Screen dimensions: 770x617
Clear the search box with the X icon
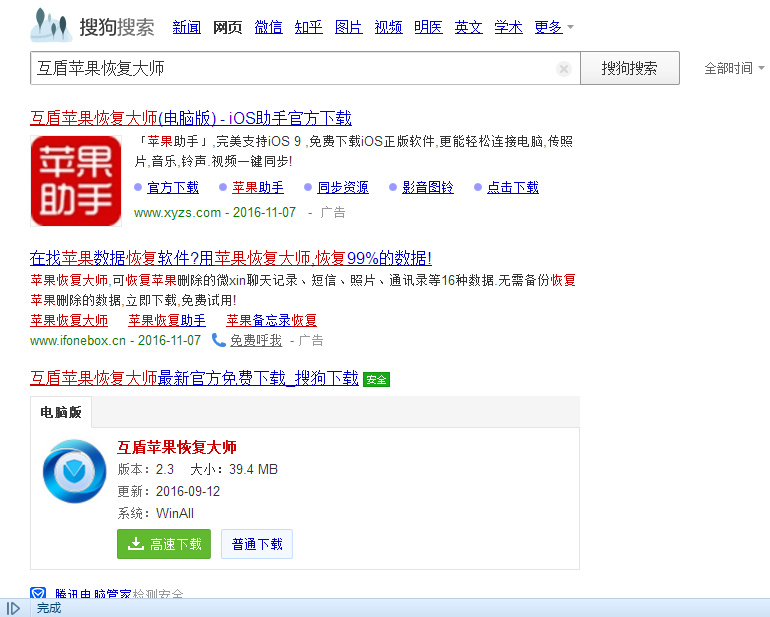click(x=564, y=69)
